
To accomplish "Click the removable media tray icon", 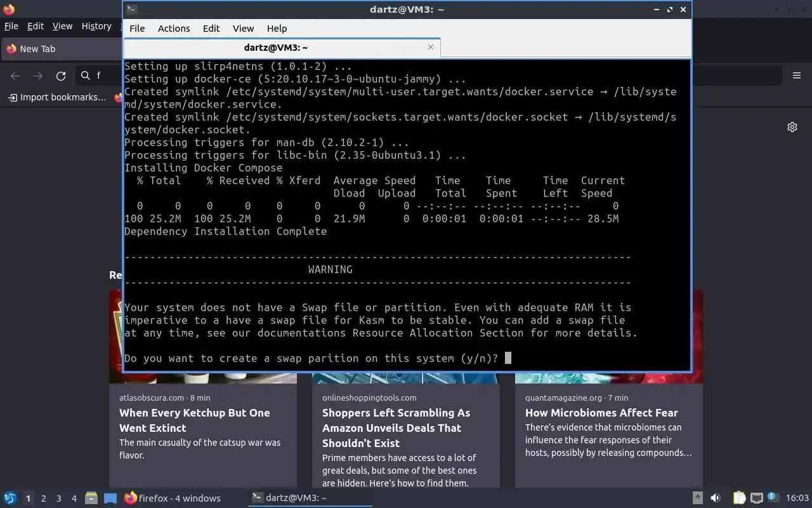I will tap(697, 498).
